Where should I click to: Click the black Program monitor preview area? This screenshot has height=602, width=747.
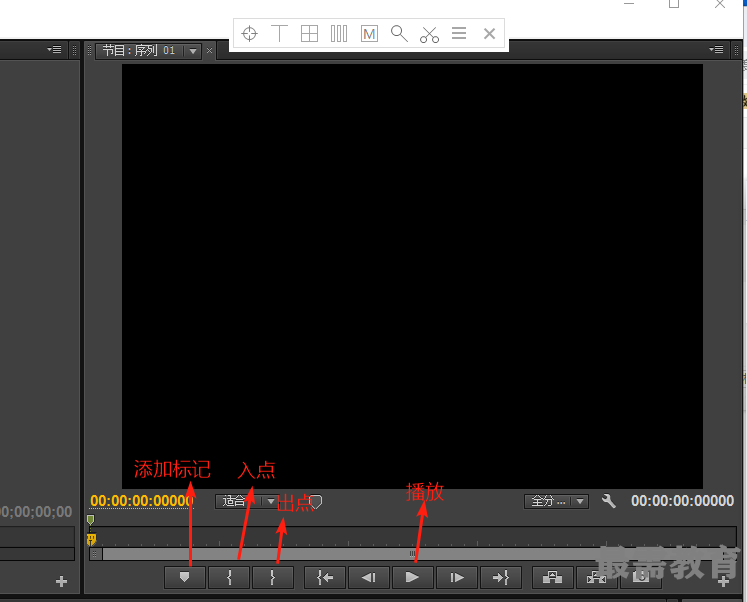point(413,276)
